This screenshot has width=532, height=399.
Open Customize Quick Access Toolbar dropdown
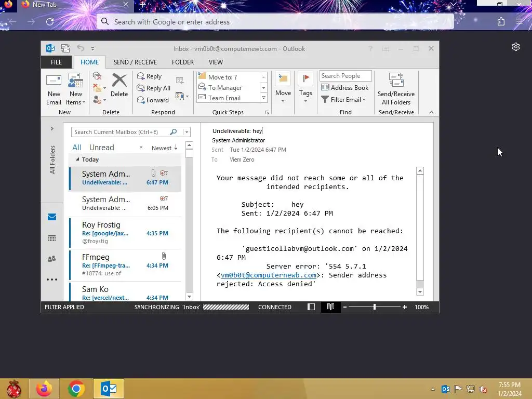92,48
